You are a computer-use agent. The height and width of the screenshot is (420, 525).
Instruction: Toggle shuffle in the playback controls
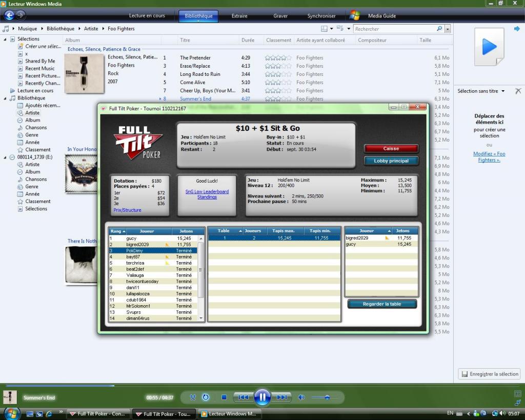point(193,397)
